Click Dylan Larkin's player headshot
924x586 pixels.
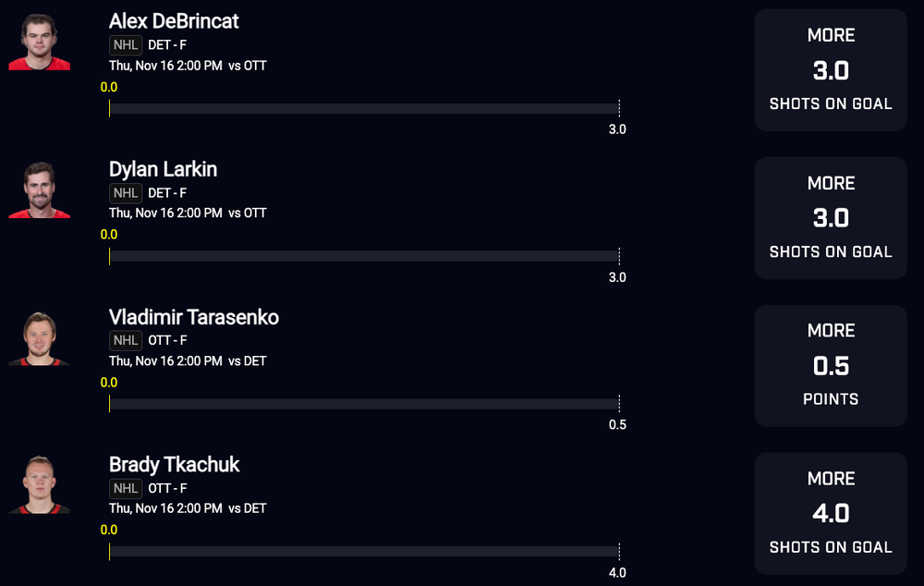pyautogui.click(x=40, y=189)
